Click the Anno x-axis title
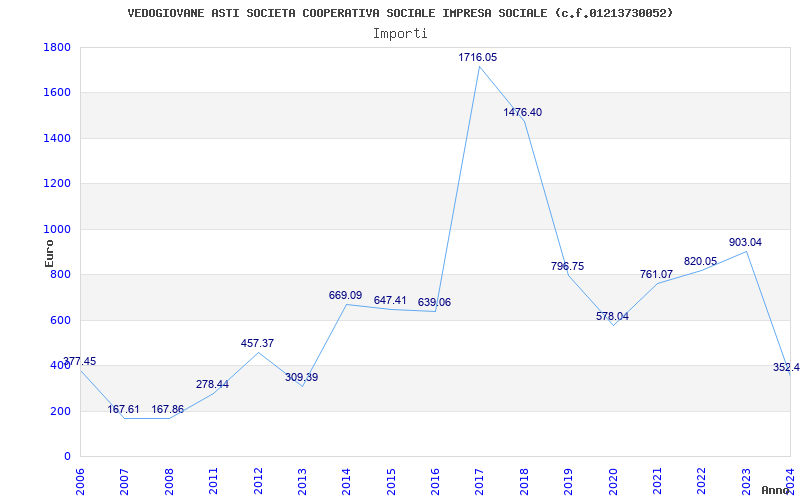Viewport: 800px width, 500px height. point(775,490)
